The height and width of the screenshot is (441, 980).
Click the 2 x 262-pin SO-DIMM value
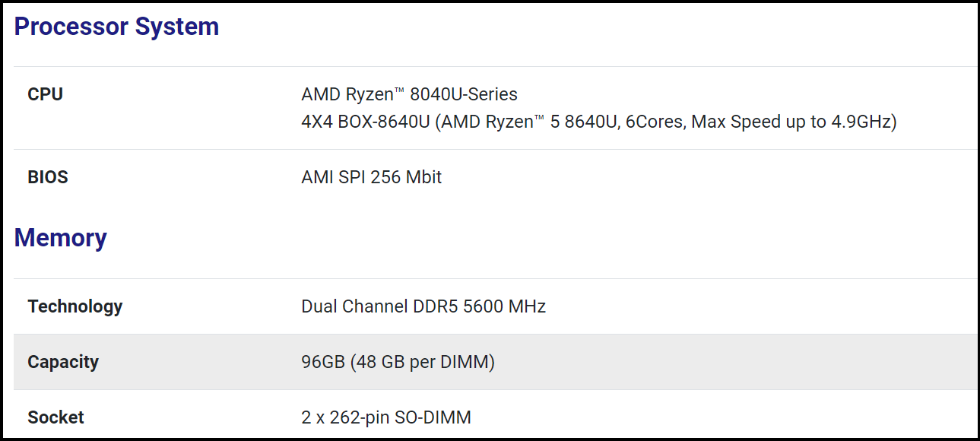pyautogui.click(x=386, y=417)
